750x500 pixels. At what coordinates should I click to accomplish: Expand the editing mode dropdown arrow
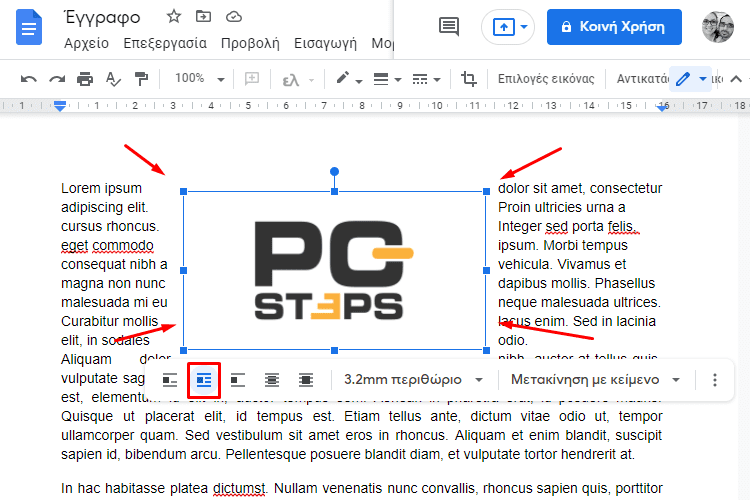click(703, 79)
